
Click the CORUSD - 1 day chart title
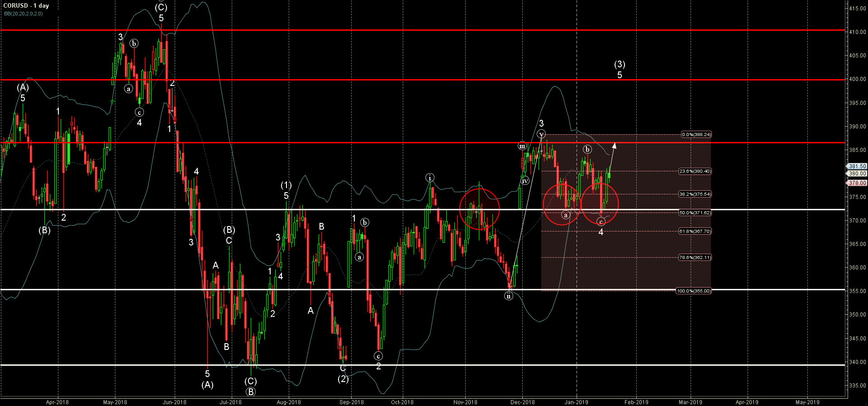26,6
